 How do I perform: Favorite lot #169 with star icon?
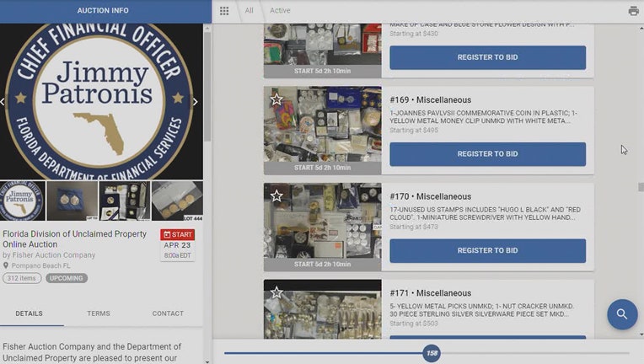[276, 99]
